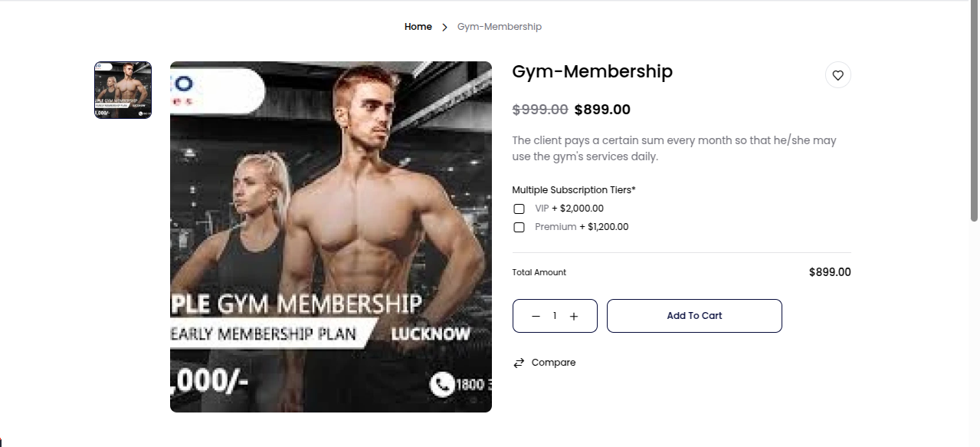Click the crossed-out $999.00 original price

539,110
